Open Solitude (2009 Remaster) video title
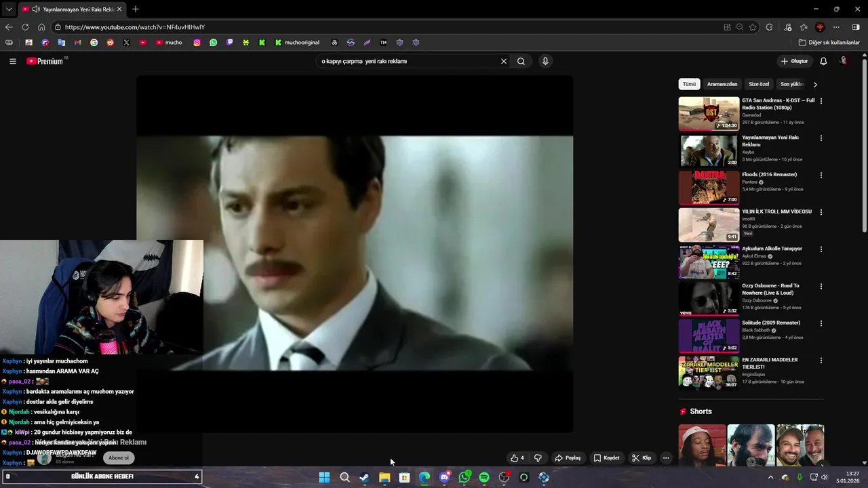This screenshot has height=488, width=868. [x=772, y=323]
